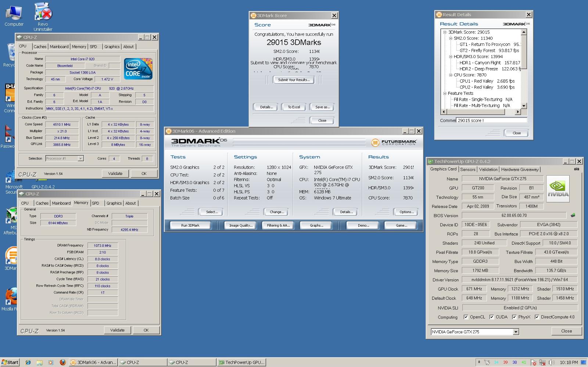The height and width of the screenshot is (367, 588).
Task: Click the Run 3DMark button
Action: [x=190, y=226]
